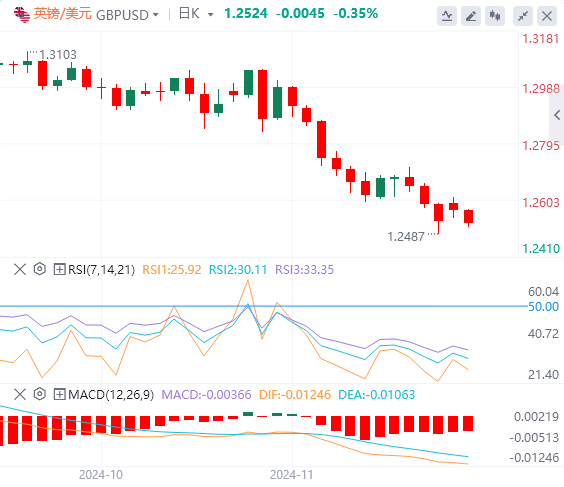Screen dimensions: 564x487
Task: Click the candlestick chart style icon
Action: pyautogui.click(x=495, y=16)
